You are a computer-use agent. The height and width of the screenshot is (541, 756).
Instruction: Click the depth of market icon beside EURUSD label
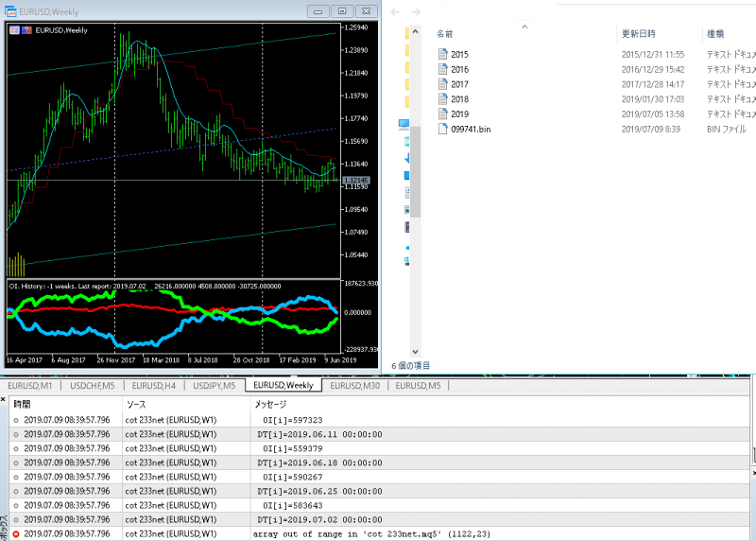coord(26,30)
